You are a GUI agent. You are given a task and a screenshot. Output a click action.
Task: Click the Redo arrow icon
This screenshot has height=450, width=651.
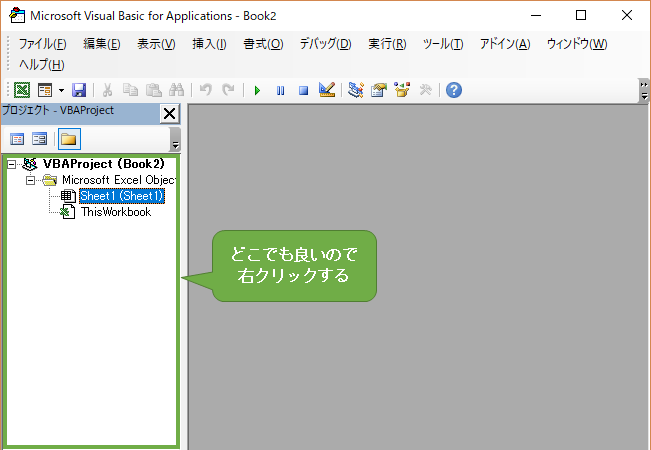[228, 90]
